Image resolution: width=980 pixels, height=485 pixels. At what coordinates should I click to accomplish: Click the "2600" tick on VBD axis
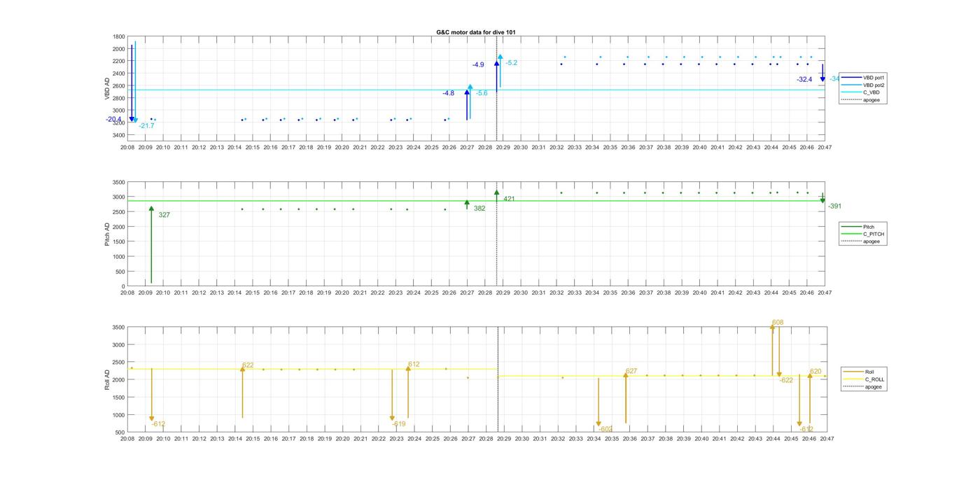(x=119, y=86)
